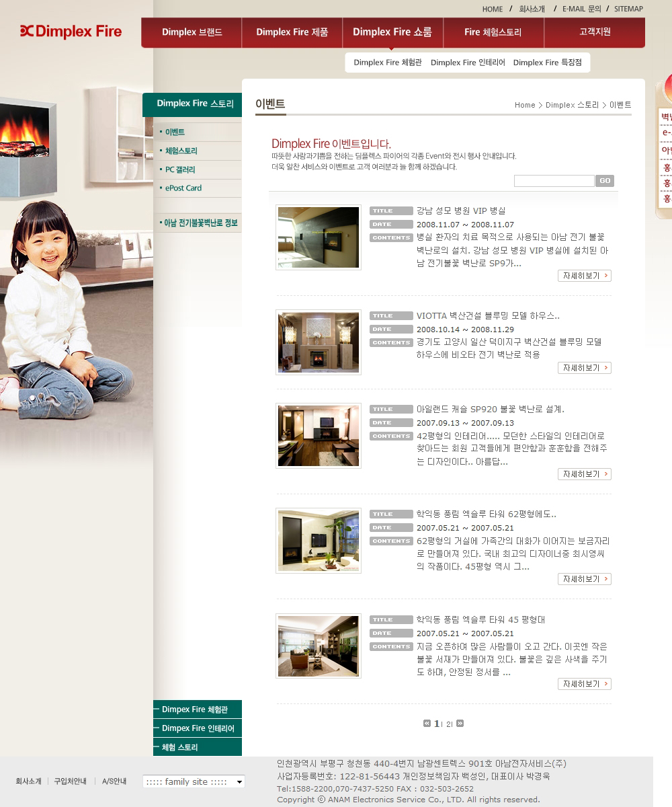Open the Dimplex Fire 제품 menu
672x807 pixels.
point(292,32)
